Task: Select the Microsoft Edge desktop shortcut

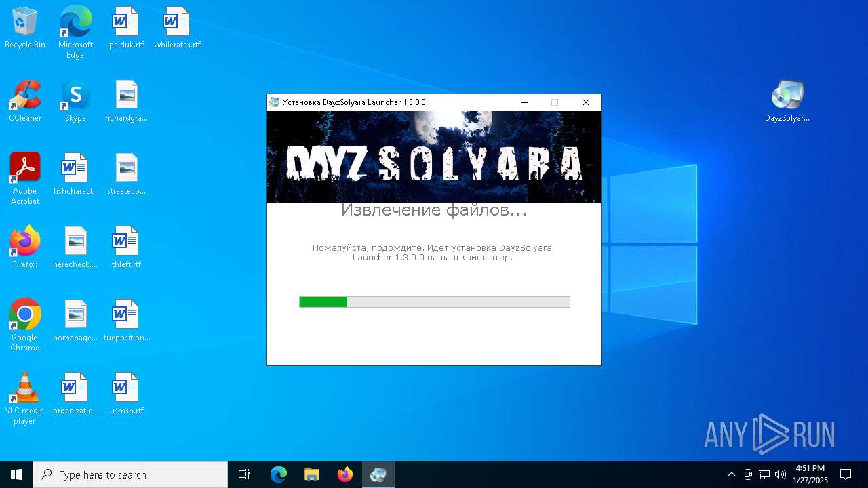Action: point(75,33)
